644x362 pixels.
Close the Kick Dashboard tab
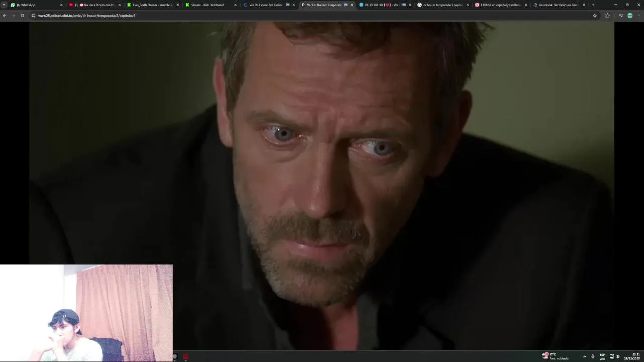[235, 5]
